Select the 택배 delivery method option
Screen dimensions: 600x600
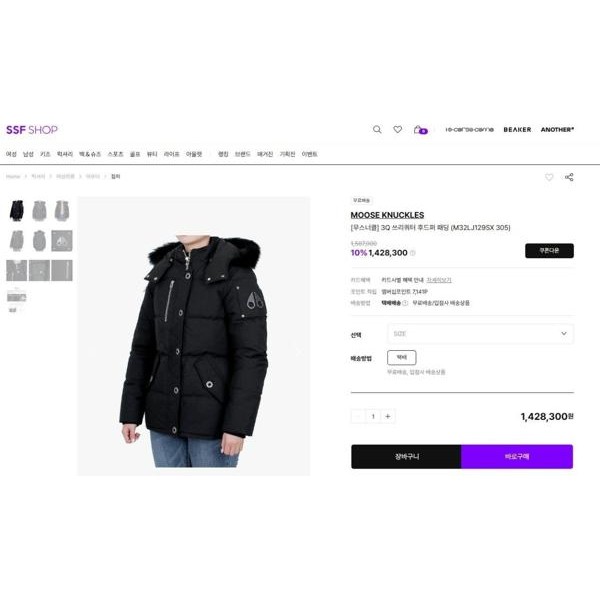click(401, 357)
